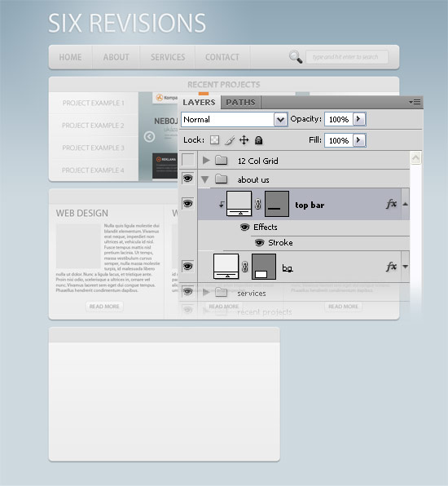
Task: Click the previous slide arrow in Recent Projects
Action: (x=149, y=137)
